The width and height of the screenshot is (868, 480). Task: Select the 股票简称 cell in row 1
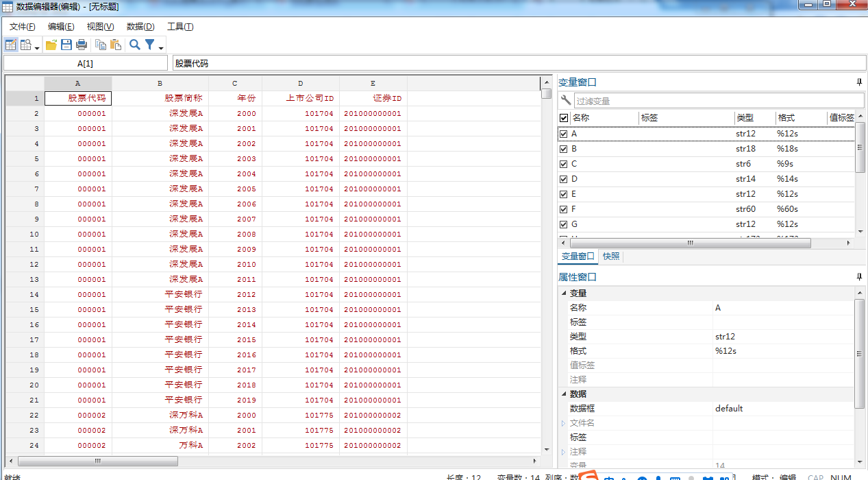(160, 98)
